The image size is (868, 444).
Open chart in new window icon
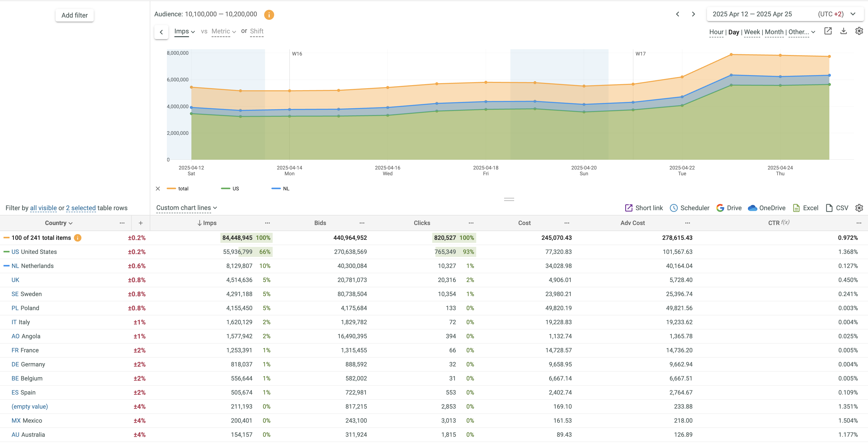tap(828, 31)
